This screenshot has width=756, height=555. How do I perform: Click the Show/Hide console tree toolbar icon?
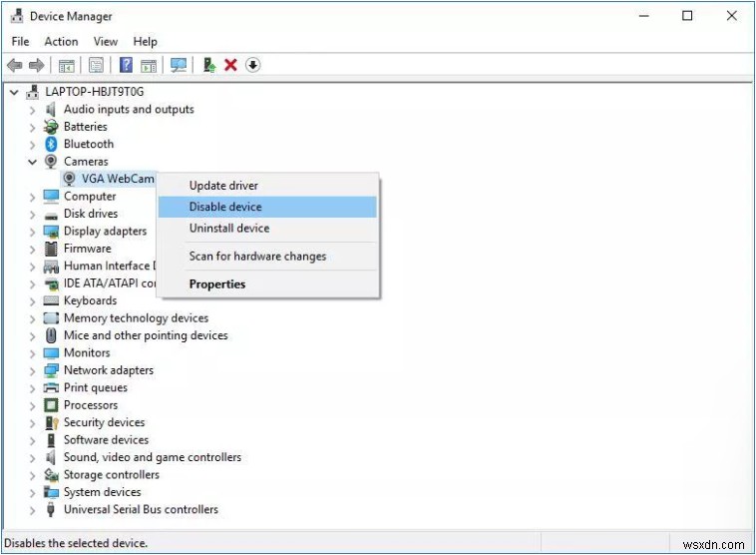67,65
